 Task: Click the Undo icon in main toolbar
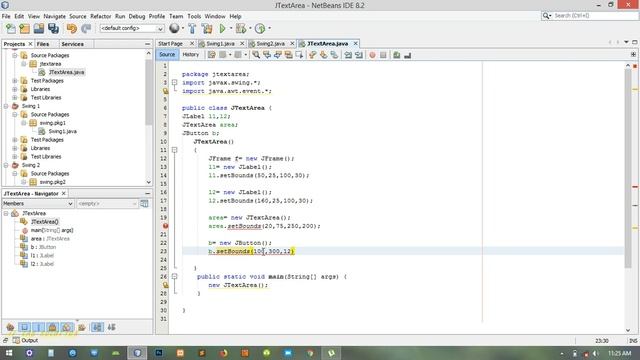tap(72, 28)
